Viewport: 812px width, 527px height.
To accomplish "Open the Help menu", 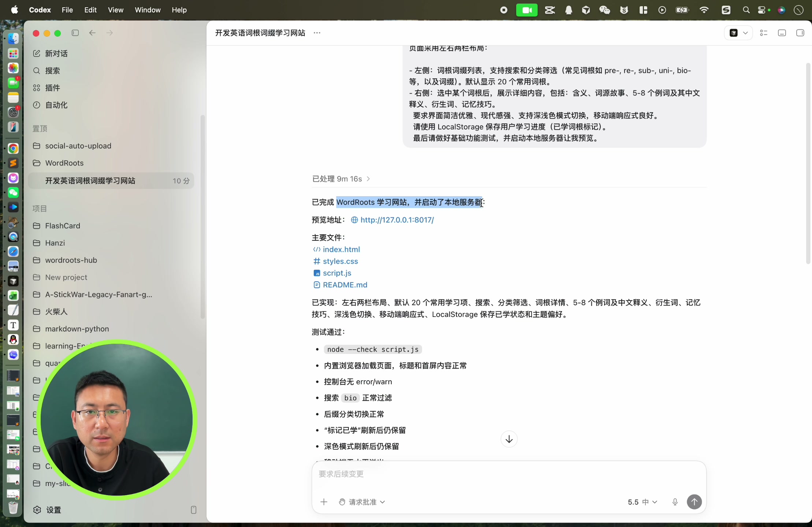I will pyautogui.click(x=179, y=10).
